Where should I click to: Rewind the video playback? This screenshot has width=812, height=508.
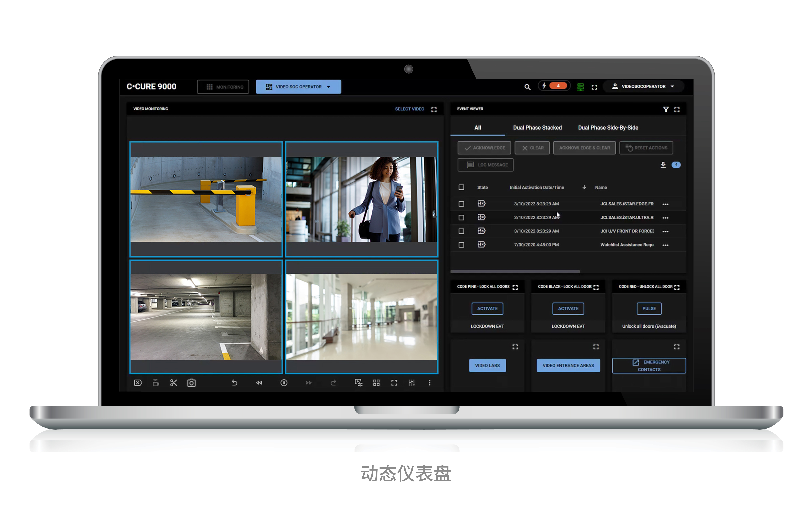[259, 383]
